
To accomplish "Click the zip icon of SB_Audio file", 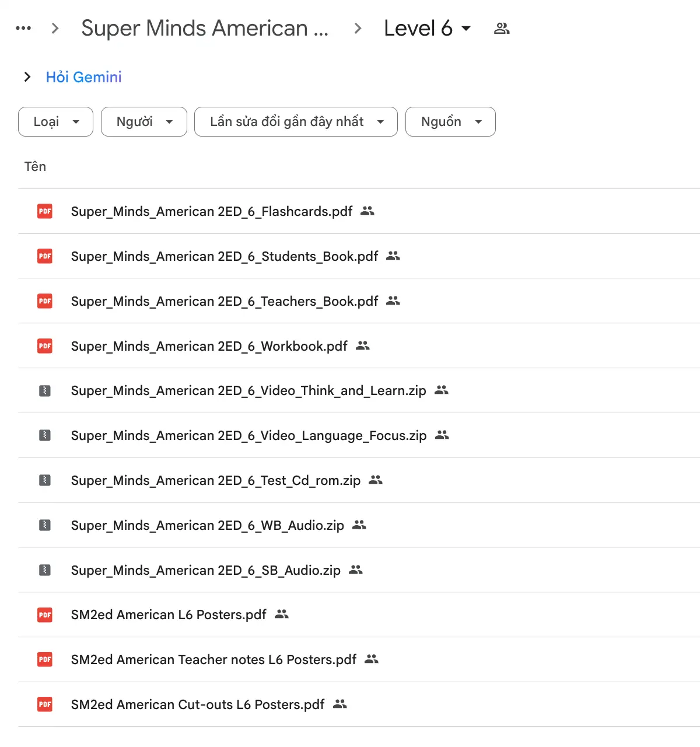I will point(45,570).
